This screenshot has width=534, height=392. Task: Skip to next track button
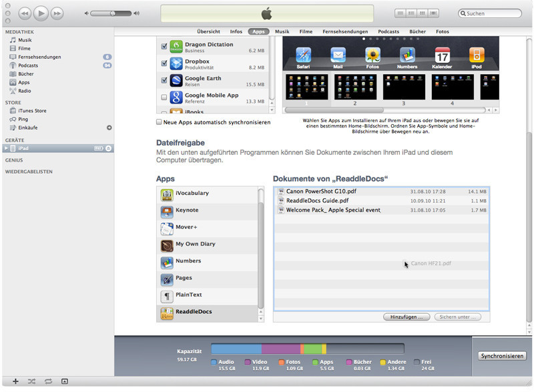pos(57,13)
